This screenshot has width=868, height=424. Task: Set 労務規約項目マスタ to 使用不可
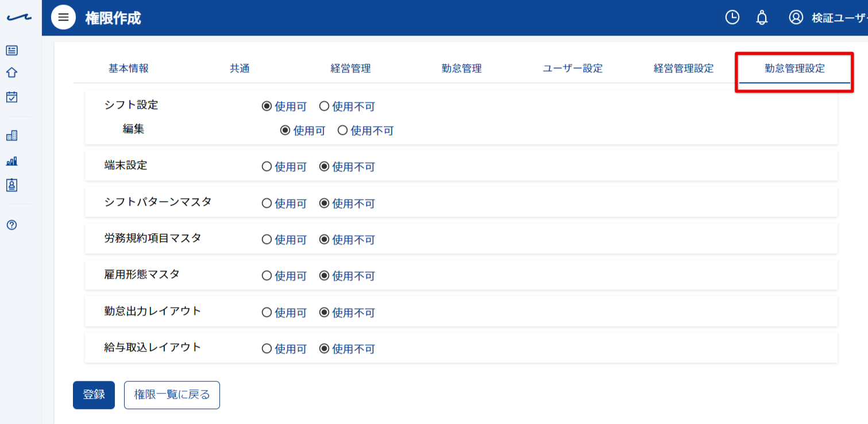coord(324,240)
